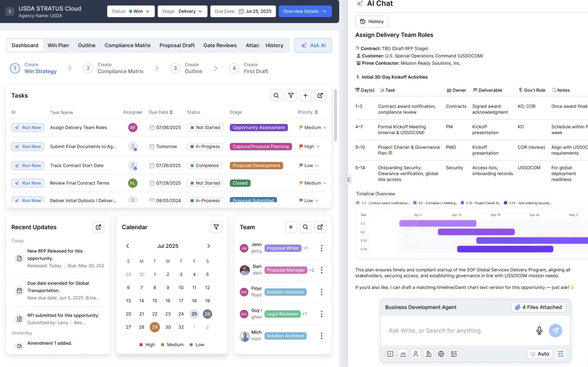
Task: Run Now for Track Contract Start Date
Action: point(28,166)
